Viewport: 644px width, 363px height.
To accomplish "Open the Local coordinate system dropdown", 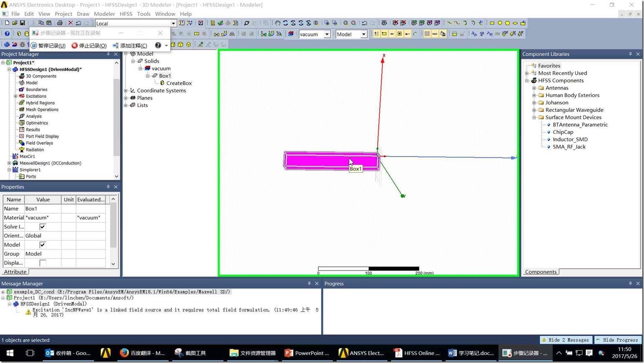I will click(173, 23).
